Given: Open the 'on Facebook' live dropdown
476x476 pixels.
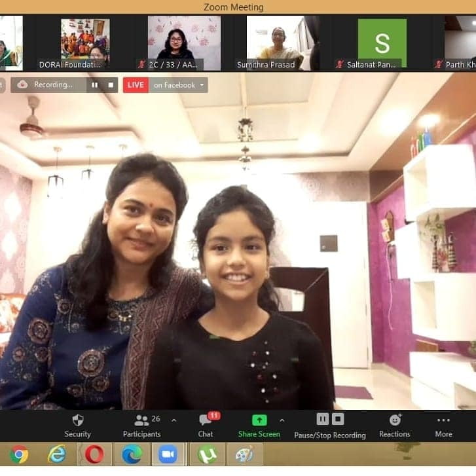Looking at the screenshot, I should [x=178, y=85].
